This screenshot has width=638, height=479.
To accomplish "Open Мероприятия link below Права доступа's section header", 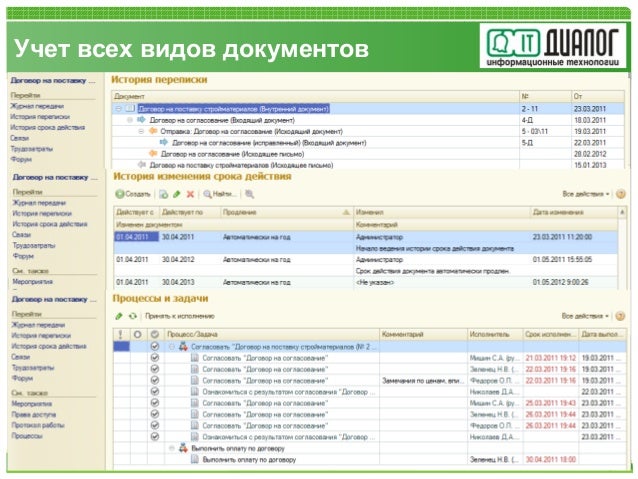I will click(x=32, y=404).
